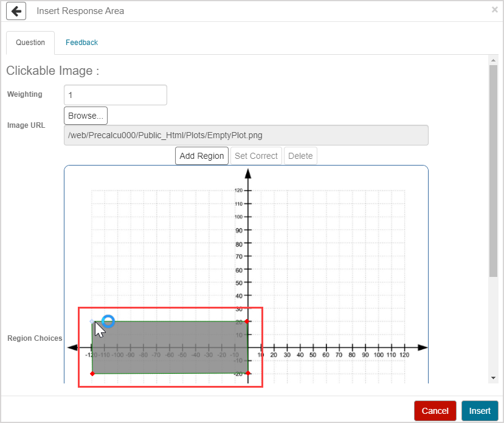Click the scroll up arrow

pyautogui.click(x=493, y=60)
